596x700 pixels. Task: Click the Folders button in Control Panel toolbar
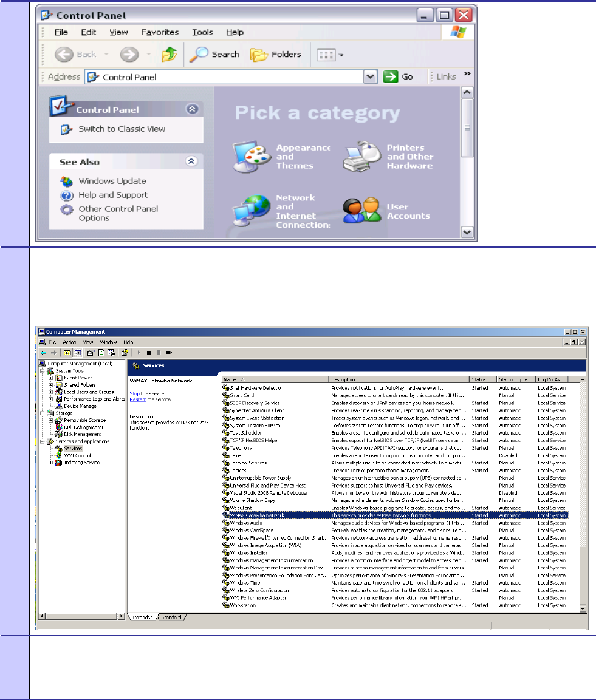coord(276,55)
